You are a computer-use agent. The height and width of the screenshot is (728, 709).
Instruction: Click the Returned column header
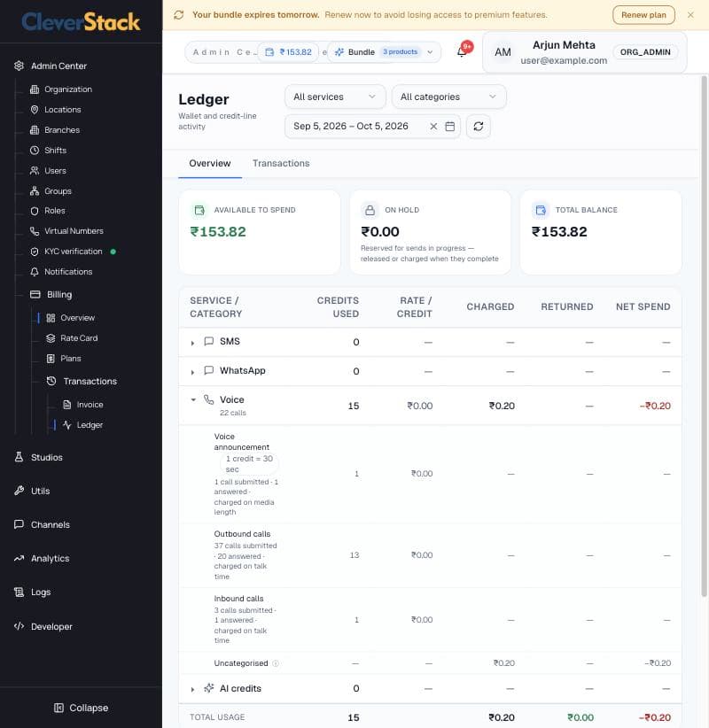point(567,307)
